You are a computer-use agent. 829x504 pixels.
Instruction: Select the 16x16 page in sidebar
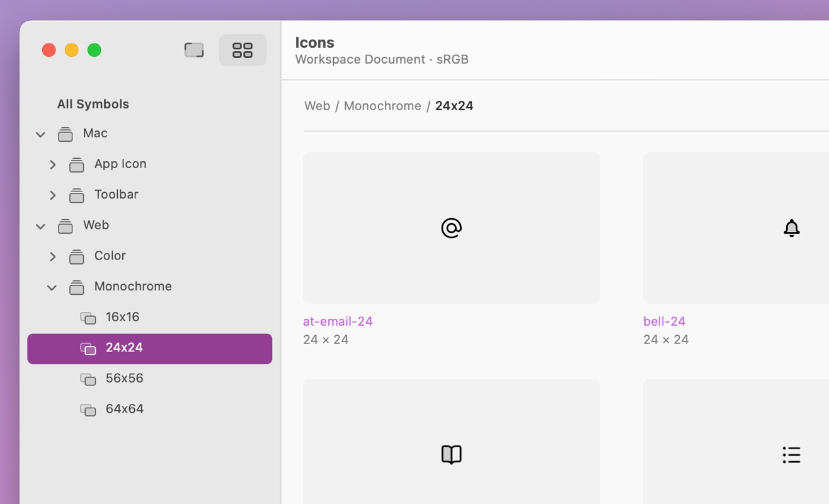click(122, 317)
